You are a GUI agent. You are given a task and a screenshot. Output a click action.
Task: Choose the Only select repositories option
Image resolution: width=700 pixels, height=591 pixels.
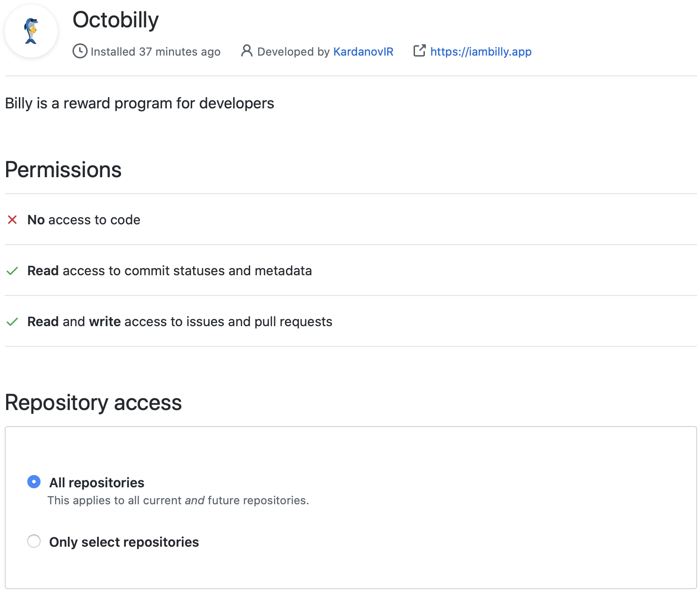click(34, 541)
